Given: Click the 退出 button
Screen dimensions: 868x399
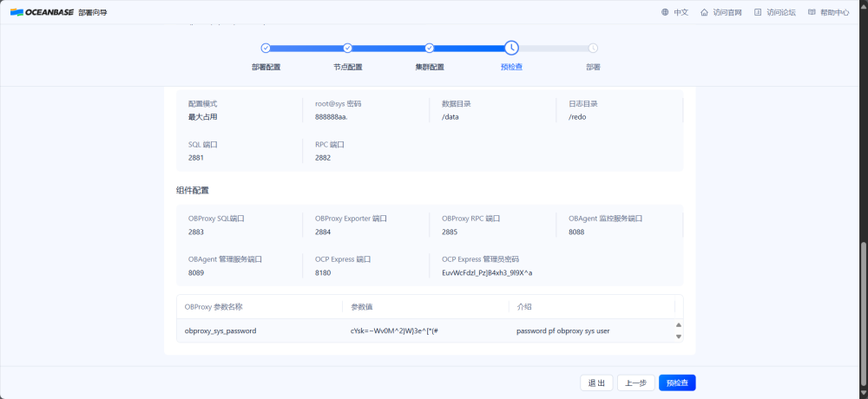Looking at the screenshot, I should (x=597, y=383).
